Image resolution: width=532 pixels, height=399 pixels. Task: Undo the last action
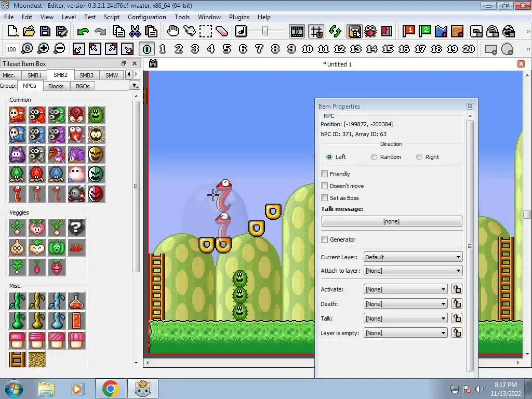[83, 31]
